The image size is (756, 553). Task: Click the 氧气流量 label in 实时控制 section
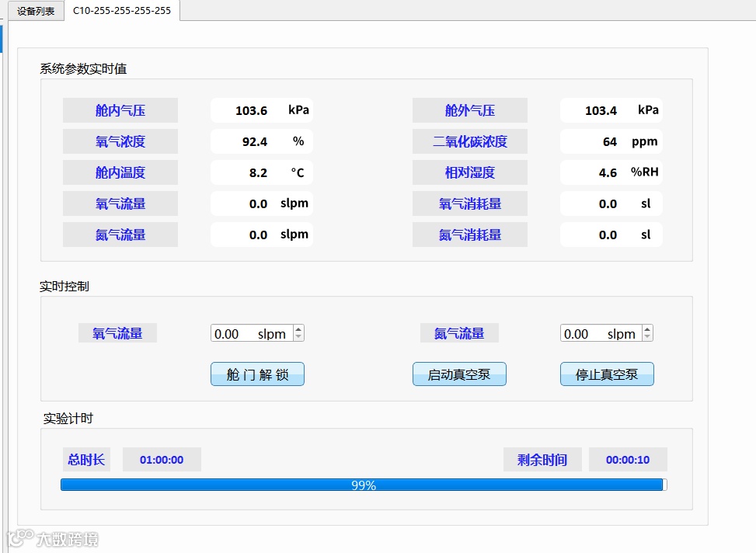coord(117,332)
